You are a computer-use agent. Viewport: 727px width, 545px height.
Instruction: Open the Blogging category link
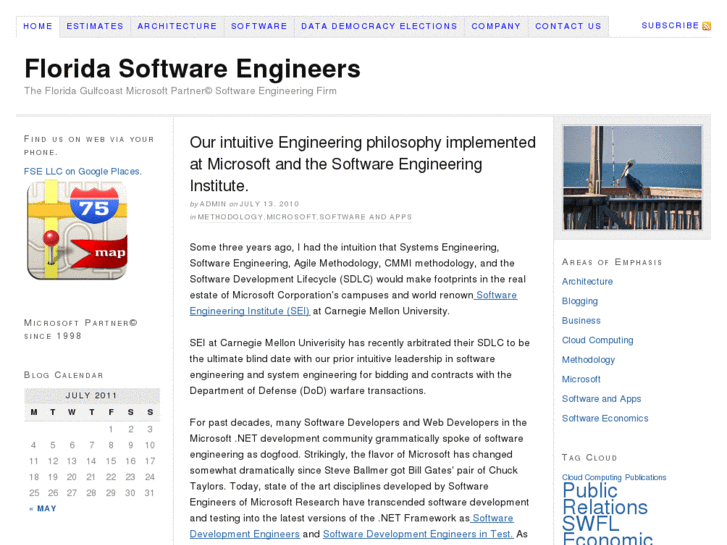pyautogui.click(x=580, y=301)
